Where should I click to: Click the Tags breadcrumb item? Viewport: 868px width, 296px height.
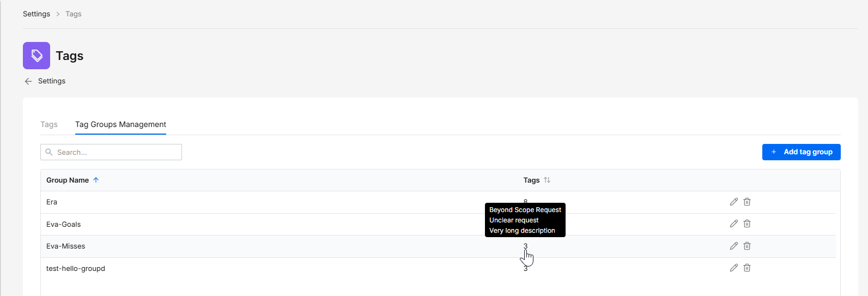pos(74,14)
